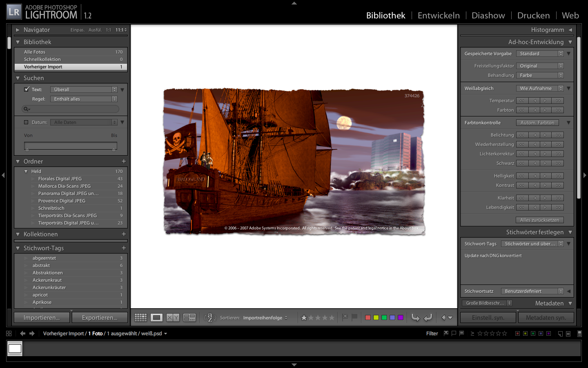Collapse the Bibliothek panel
This screenshot has width=588, height=368.
pos(18,42)
